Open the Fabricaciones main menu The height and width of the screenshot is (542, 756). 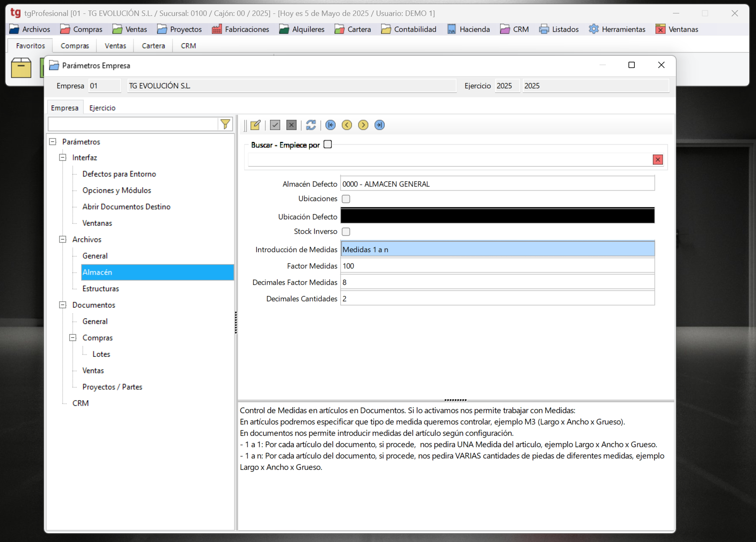point(241,29)
